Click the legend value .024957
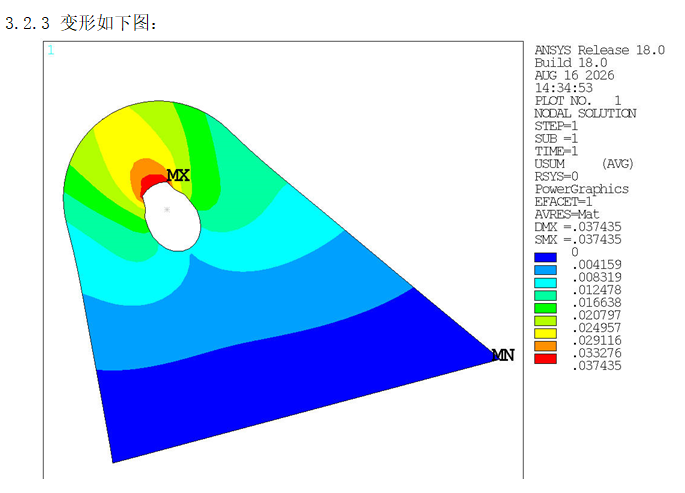 click(597, 328)
